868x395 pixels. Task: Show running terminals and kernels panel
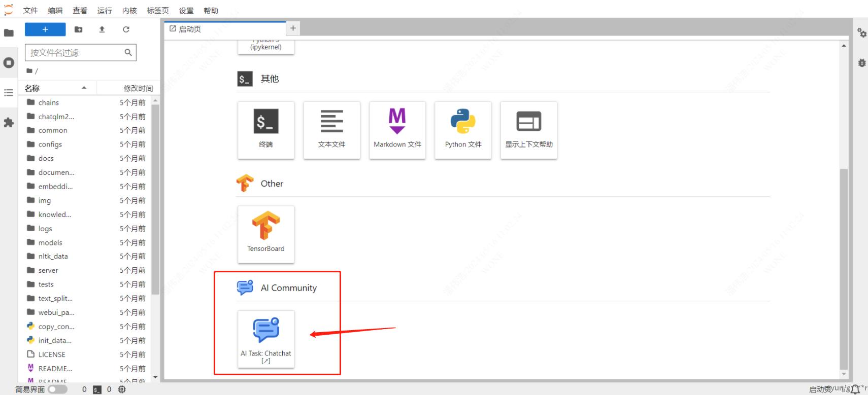(9, 63)
